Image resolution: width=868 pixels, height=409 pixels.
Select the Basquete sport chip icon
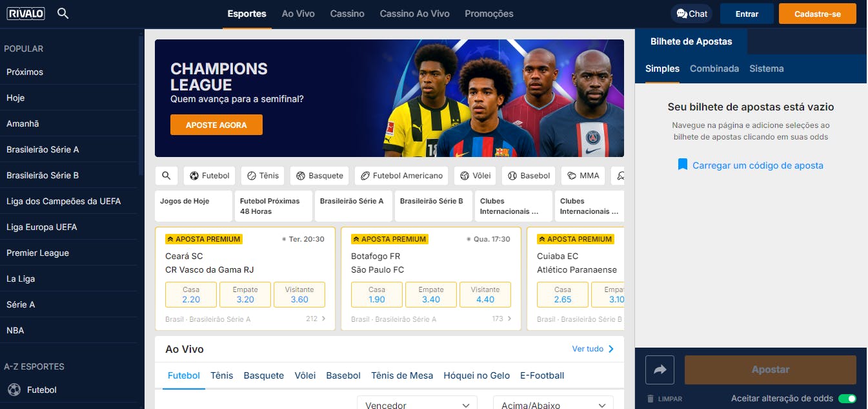click(x=301, y=176)
